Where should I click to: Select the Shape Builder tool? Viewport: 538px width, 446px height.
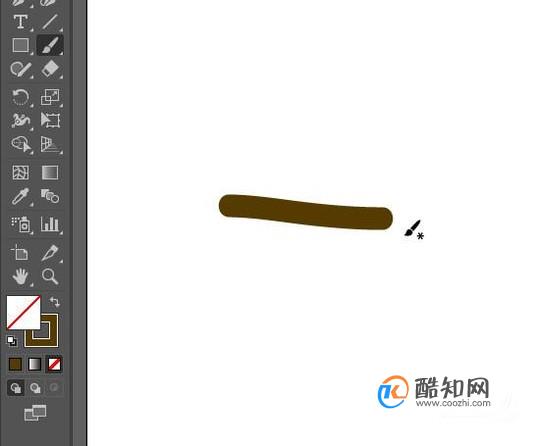[x=21, y=144]
